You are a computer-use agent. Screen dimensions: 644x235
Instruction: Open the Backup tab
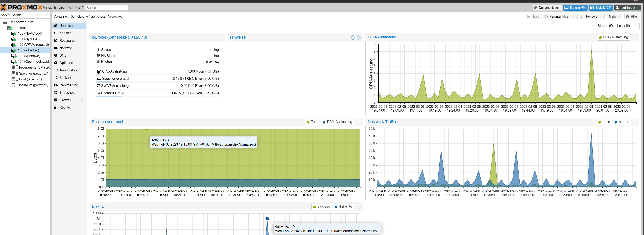69,78
